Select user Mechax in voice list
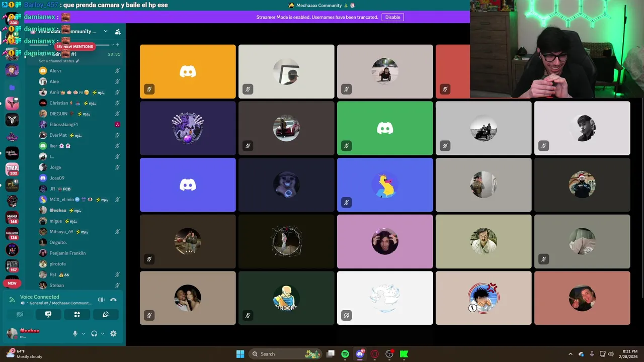This screenshot has height=362, width=644. 79,210
